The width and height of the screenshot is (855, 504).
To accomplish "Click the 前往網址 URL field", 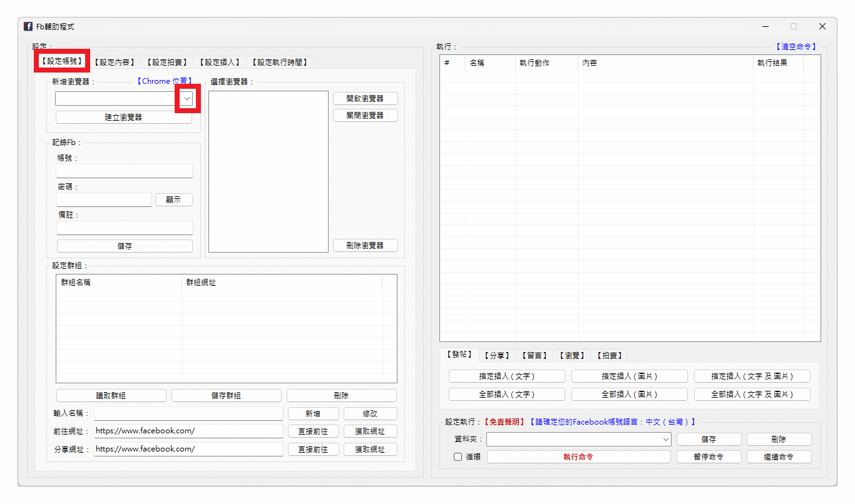I will click(188, 431).
